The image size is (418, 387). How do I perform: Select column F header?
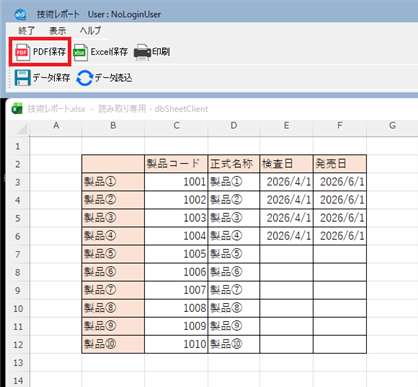click(x=340, y=126)
